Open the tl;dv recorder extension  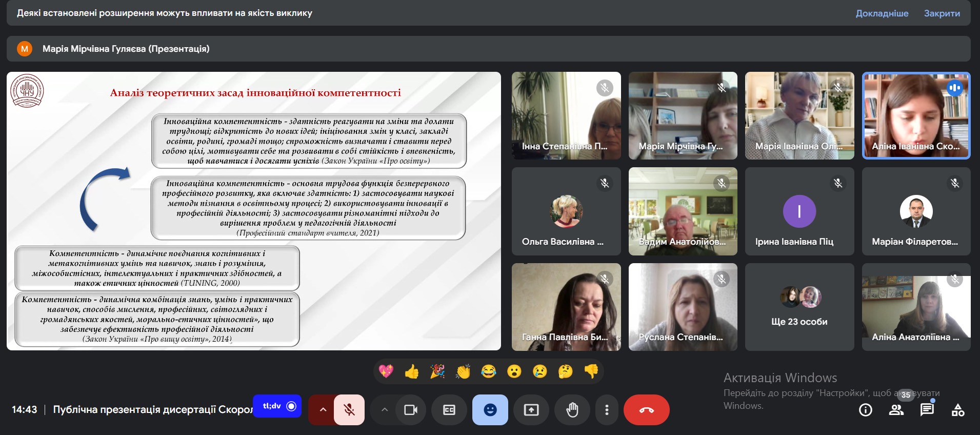coord(277,406)
